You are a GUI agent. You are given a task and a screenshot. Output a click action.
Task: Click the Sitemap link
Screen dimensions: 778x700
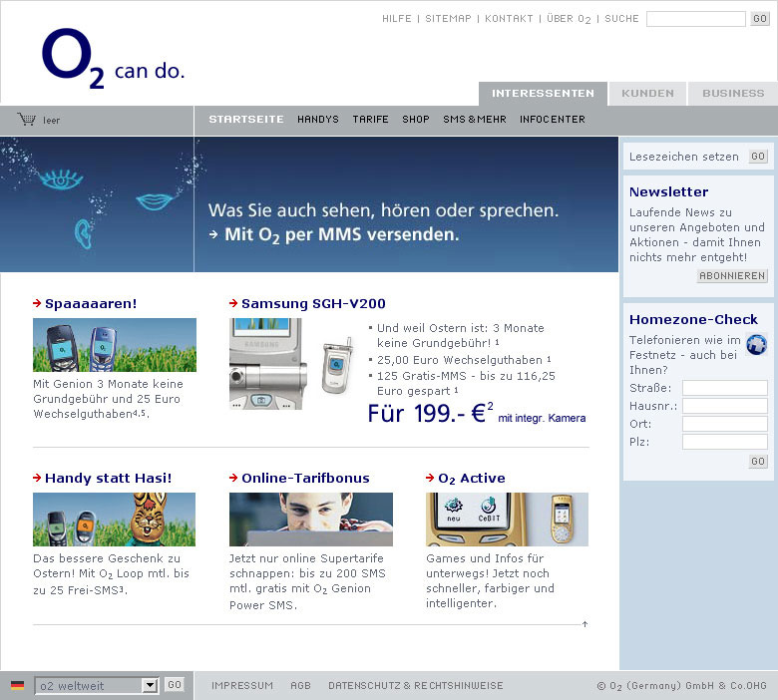click(448, 19)
